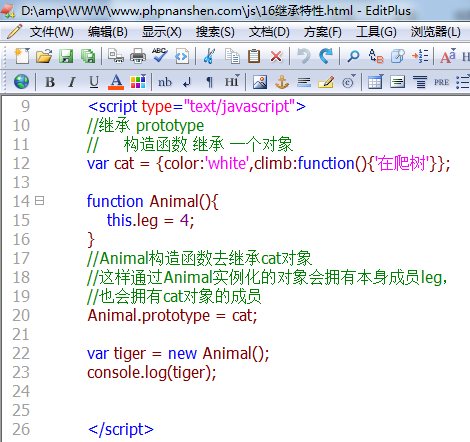Open the 浏览器(L) menu
Viewport: 470px width, 442px height.
click(x=435, y=32)
